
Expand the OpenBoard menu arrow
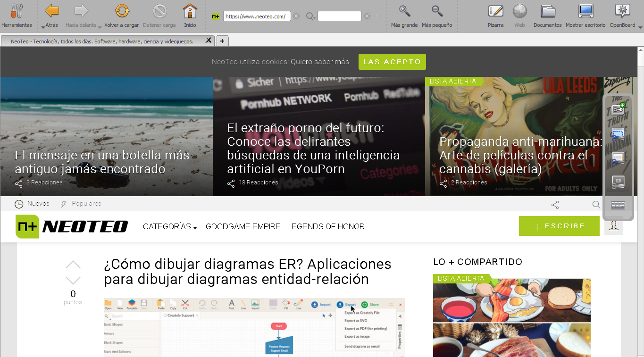[640, 26]
